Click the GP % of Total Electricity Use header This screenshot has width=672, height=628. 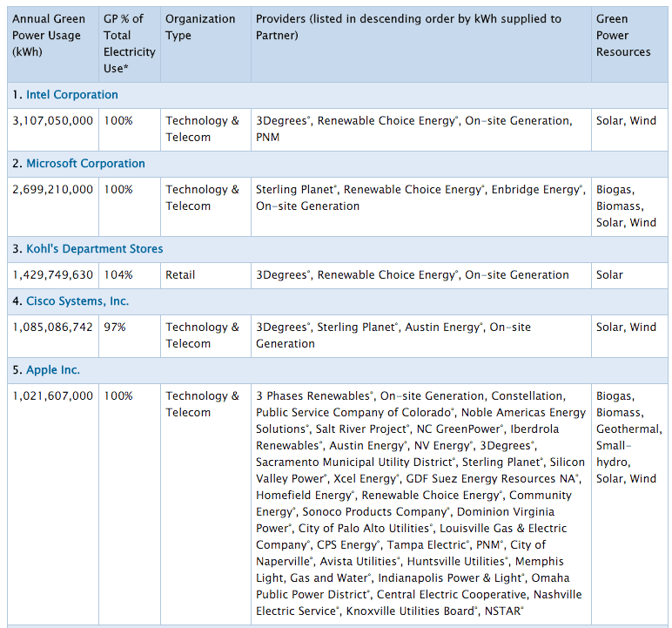(130, 44)
